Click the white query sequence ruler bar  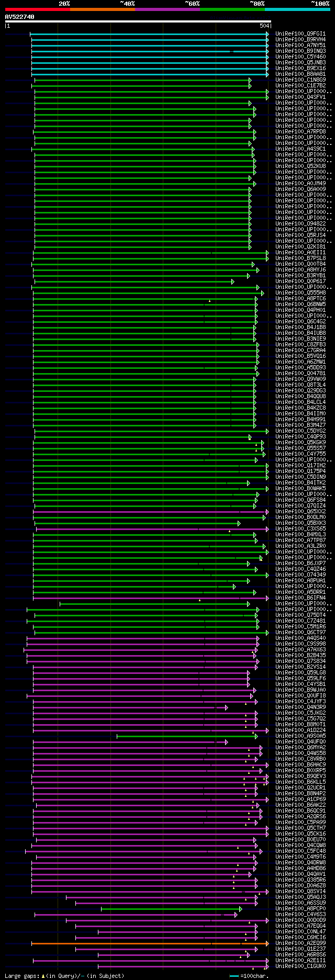[x=138, y=21]
